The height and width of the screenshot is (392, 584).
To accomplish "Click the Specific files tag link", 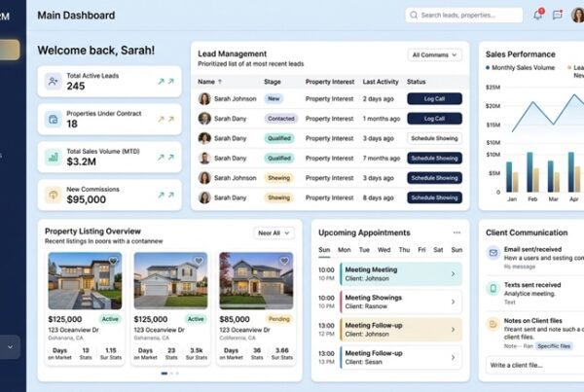I will click(x=554, y=346).
